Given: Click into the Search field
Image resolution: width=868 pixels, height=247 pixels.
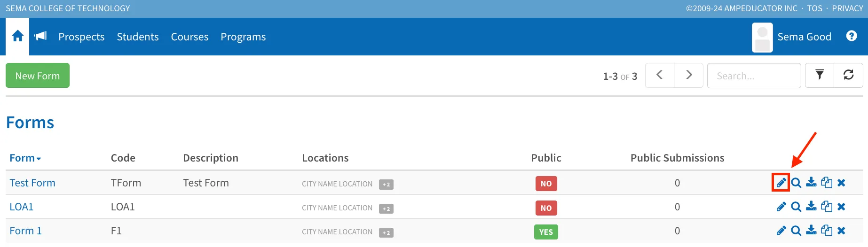Looking at the screenshot, I should 754,76.
